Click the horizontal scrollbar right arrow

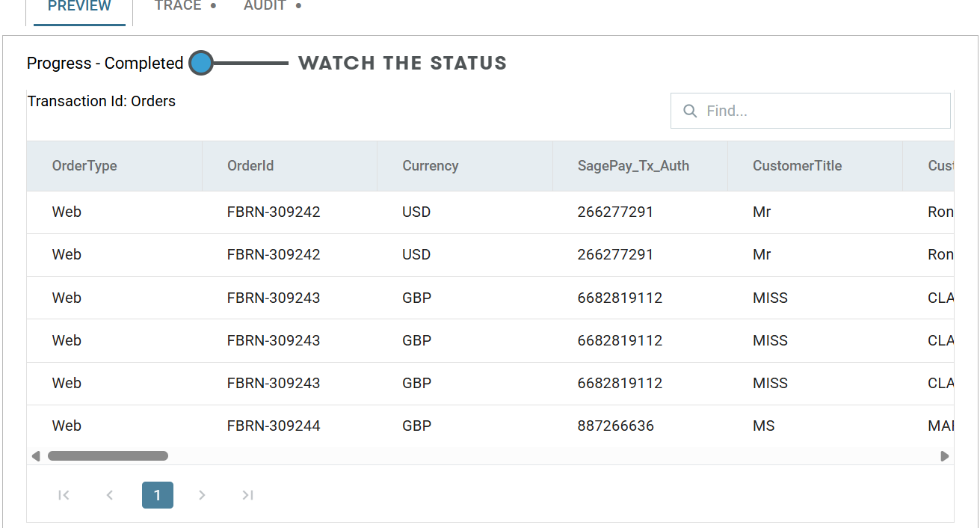click(x=945, y=456)
